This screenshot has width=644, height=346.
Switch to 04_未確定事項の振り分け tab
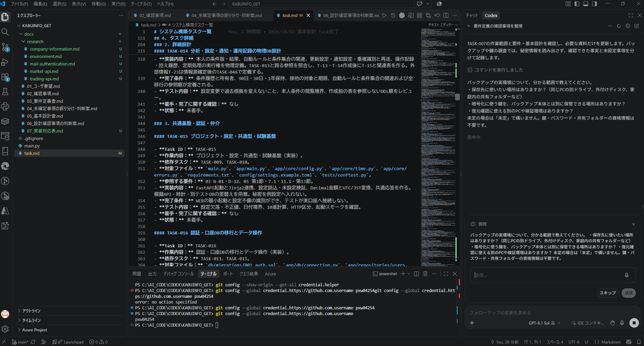pyautogui.click(x=226, y=16)
